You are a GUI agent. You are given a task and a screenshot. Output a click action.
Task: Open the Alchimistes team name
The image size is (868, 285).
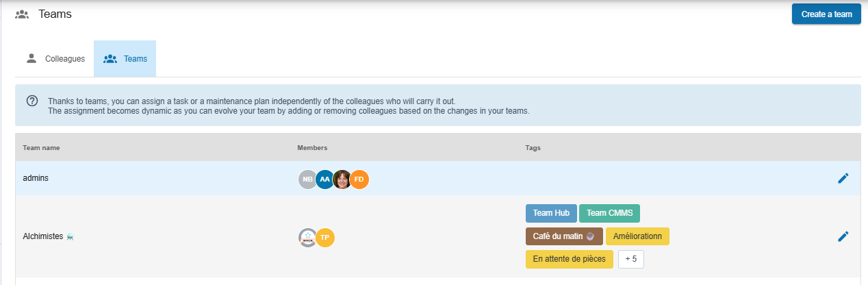(44, 236)
